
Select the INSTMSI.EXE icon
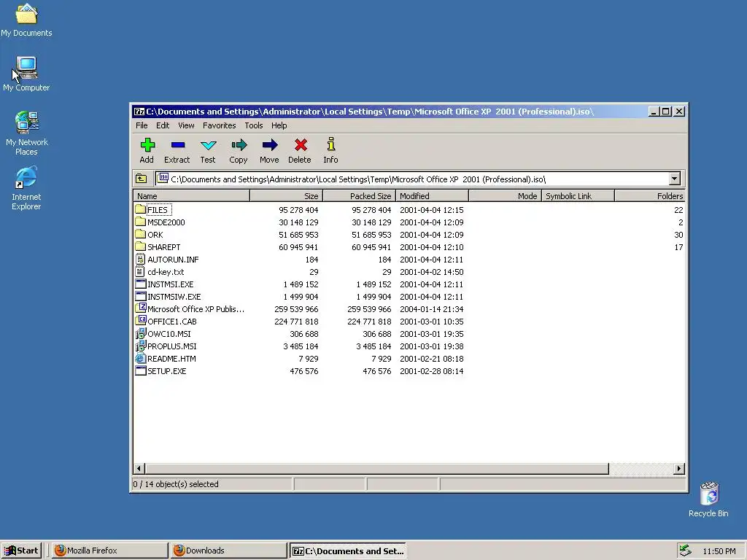tap(140, 284)
